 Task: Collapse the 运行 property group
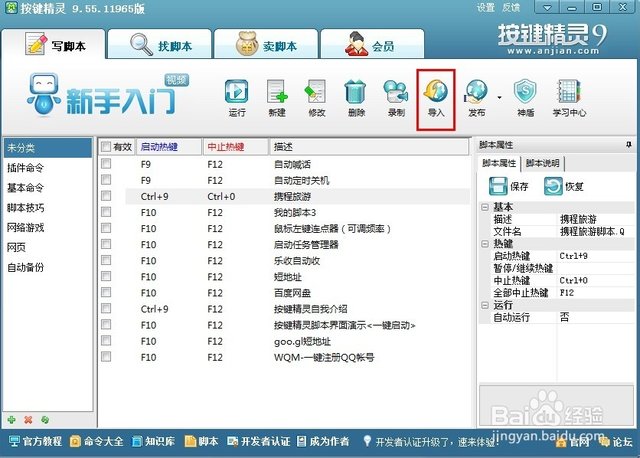[485, 305]
